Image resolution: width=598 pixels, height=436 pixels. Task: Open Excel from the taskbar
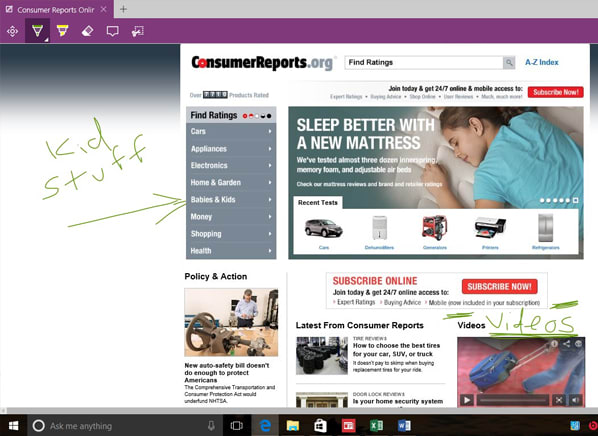tap(376, 426)
